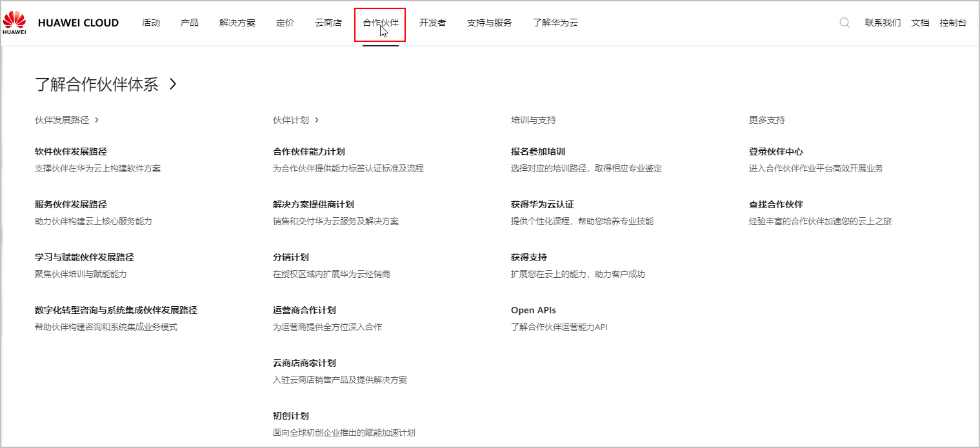
Task: Open 文档 link in header
Action: 920,23
